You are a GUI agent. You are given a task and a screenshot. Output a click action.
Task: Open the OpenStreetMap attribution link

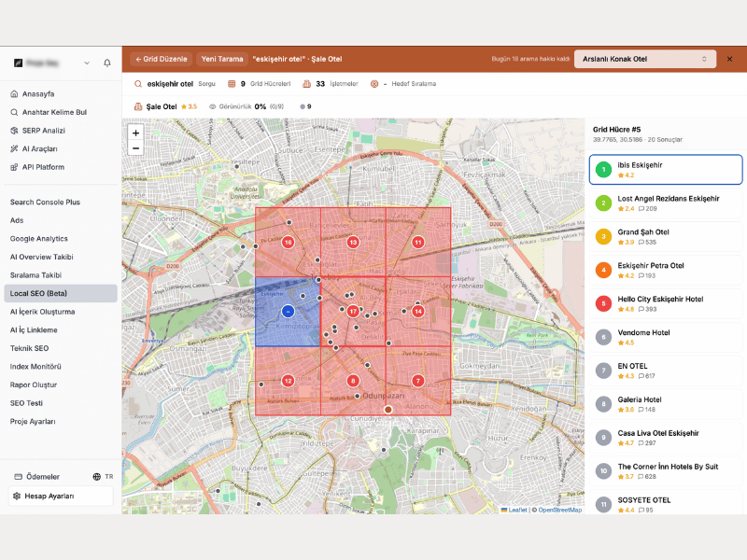click(x=559, y=510)
